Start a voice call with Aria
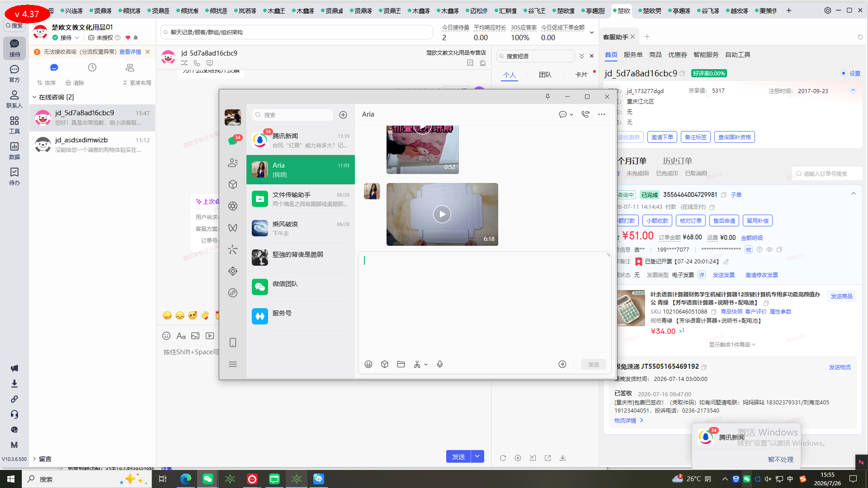This screenshot has width=868, height=488. (x=585, y=114)
